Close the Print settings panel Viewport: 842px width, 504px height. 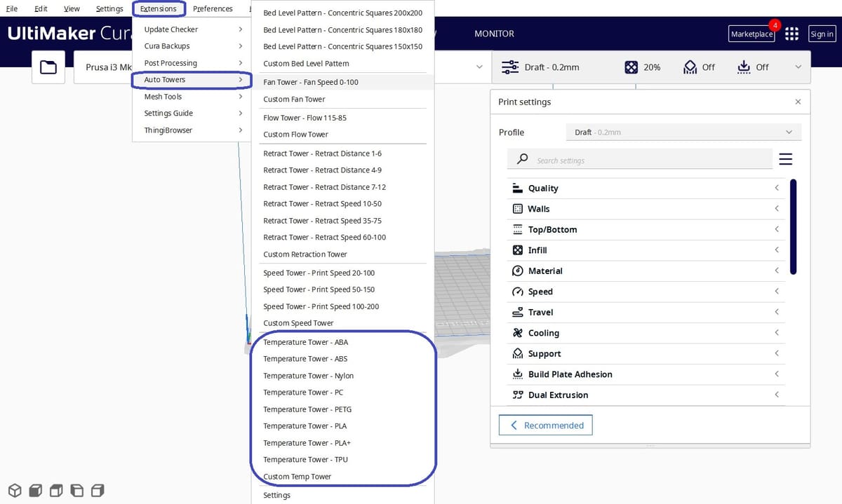click(798, 102)
